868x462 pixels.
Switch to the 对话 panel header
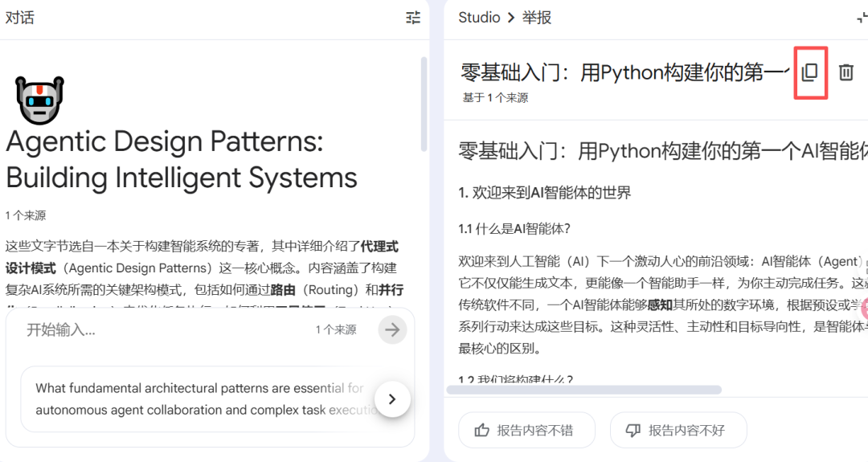[x=20, y=18]
